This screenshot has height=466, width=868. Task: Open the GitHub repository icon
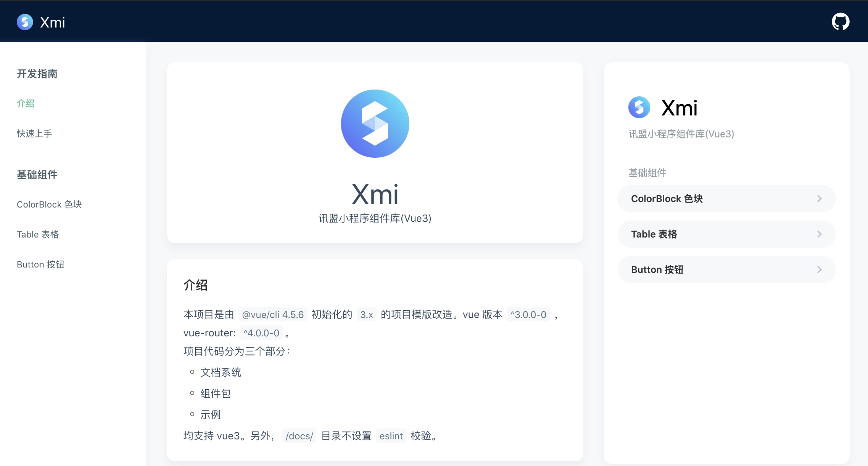[840, 22]
